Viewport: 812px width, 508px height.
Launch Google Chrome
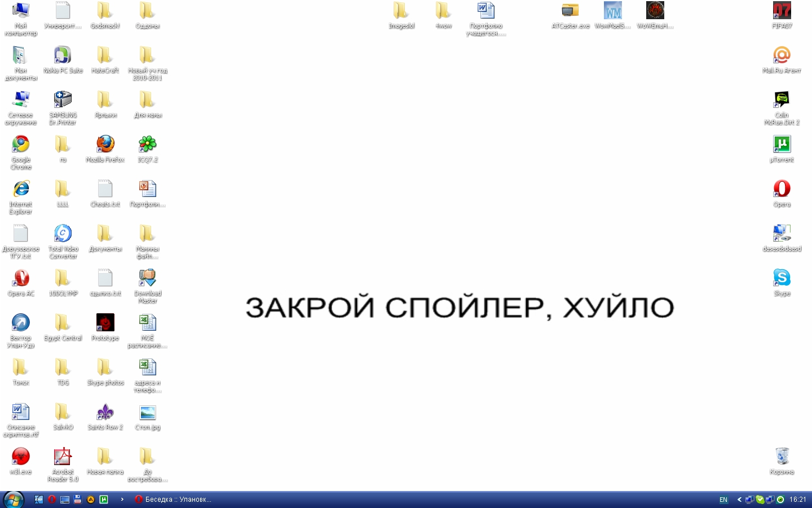pos(20,143)
